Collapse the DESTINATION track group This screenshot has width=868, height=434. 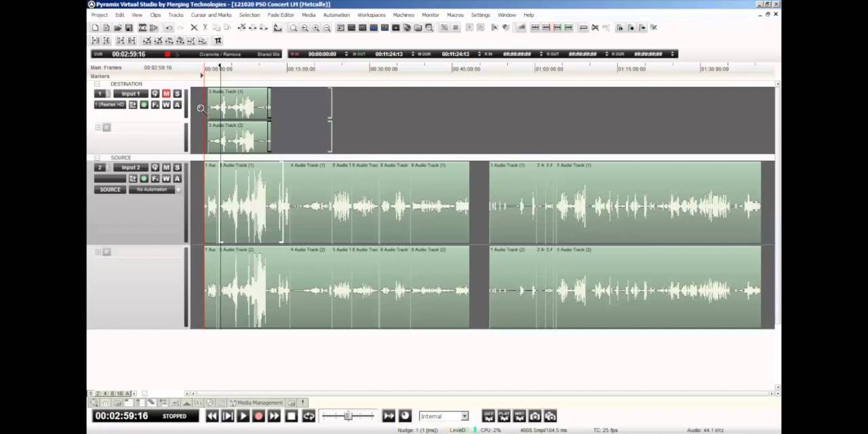tap(97, 84)
